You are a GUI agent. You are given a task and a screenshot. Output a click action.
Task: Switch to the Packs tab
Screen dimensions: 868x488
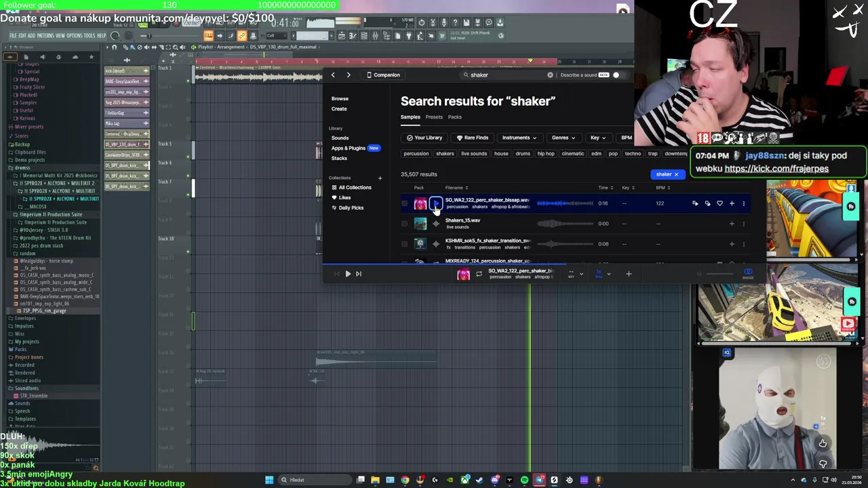pyautogui.click(x=455, y=117)
